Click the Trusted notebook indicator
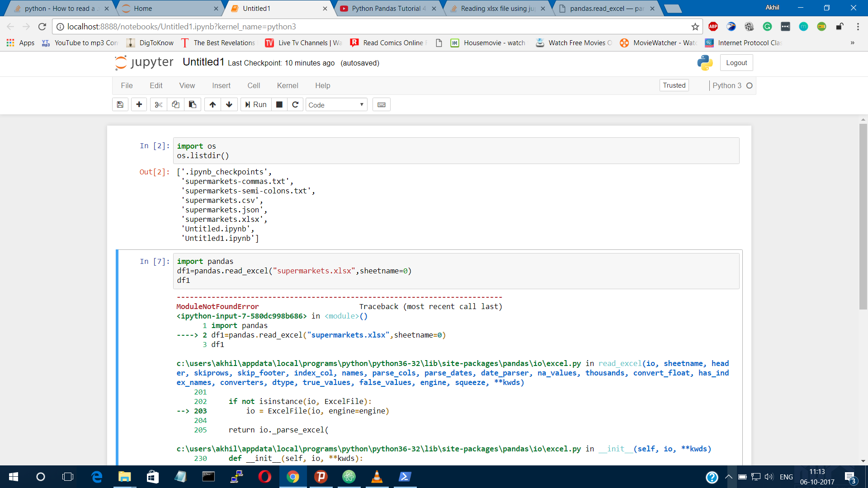The width and height of the screenshot is (868, 488). (x=674, y=85)
